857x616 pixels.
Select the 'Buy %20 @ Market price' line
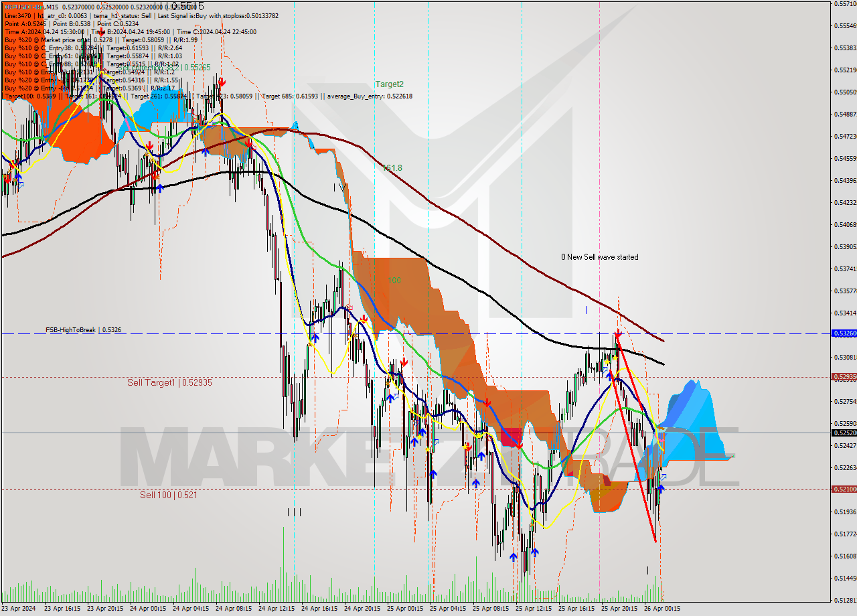click(100, 40)
